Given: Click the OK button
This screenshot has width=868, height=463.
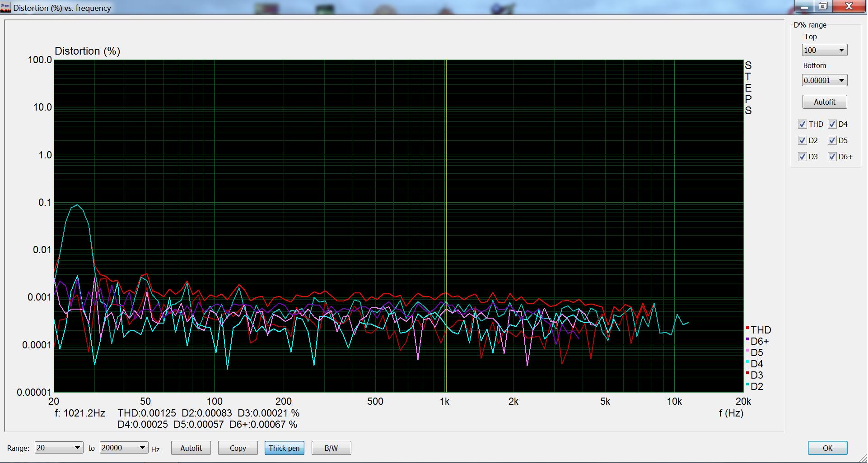Looking at the screenshot, I should click(827, 448).
